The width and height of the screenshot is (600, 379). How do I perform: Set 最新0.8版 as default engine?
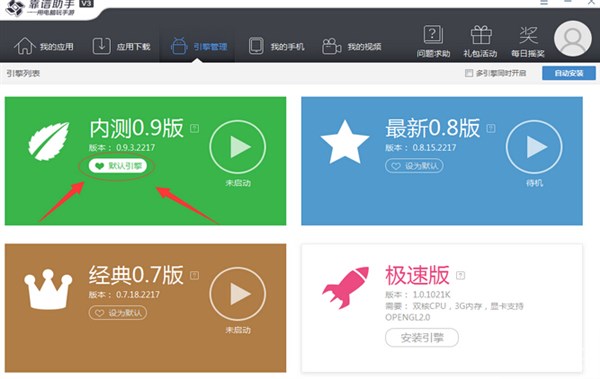(414, 166)
